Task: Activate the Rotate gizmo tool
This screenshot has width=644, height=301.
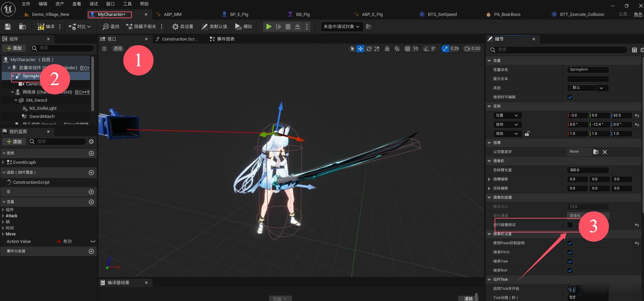Action: (369, 49)
